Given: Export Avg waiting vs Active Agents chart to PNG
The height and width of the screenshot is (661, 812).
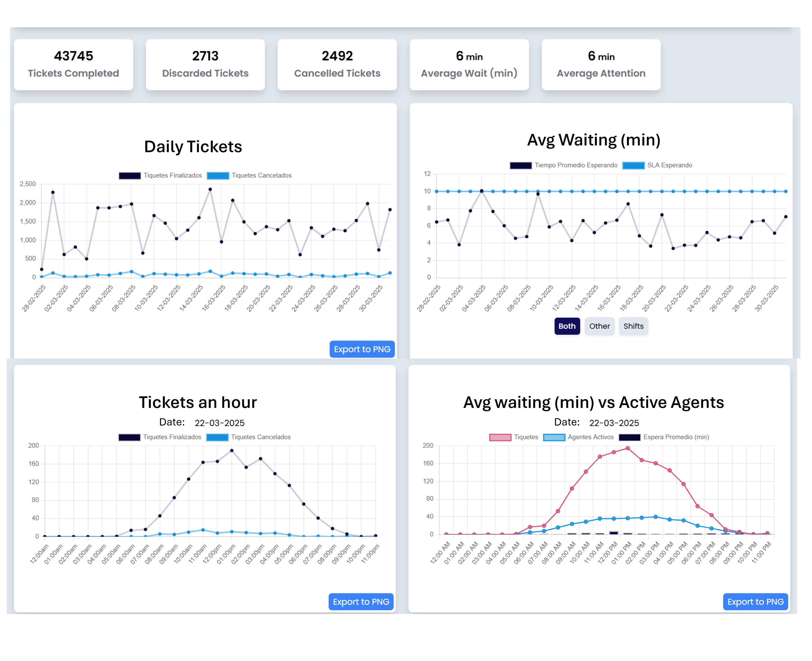Looking at the screenshot, I should pyautogui.click(x=755, y=602).
